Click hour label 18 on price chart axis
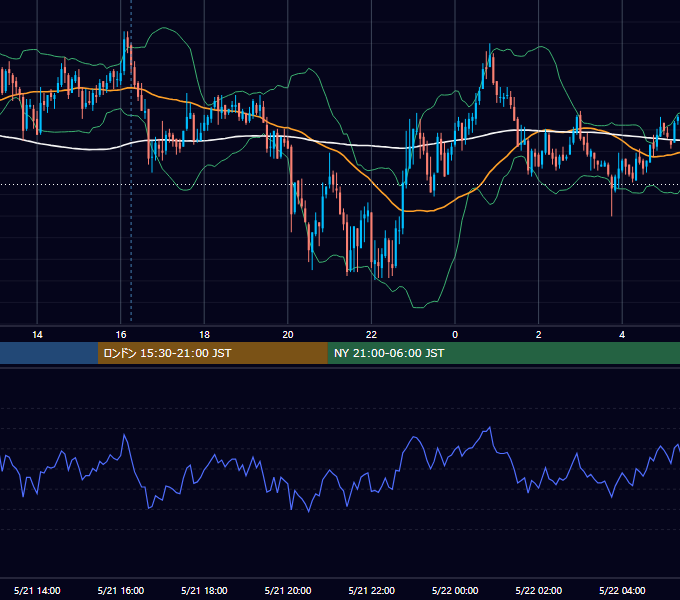The image size is (680, 600). coord(204,335)
